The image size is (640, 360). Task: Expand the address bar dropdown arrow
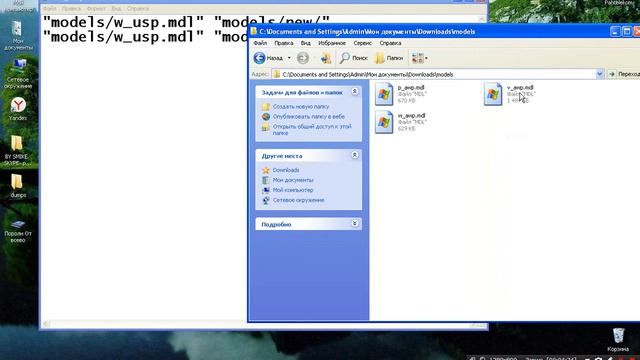point(600,74)
